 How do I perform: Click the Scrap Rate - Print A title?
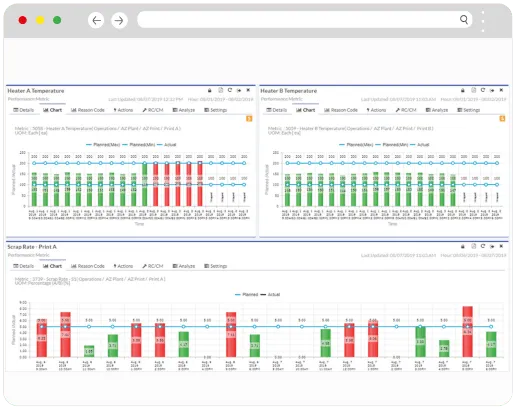32,247
